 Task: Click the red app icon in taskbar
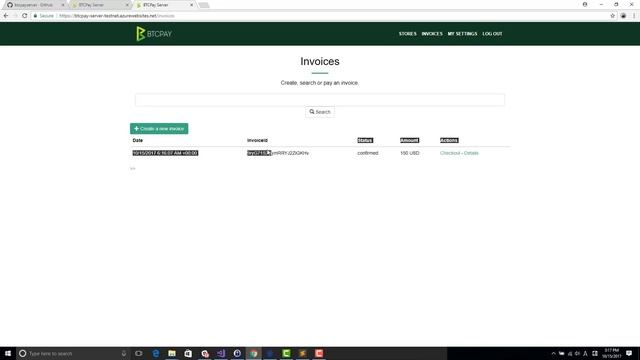click(319, 353)
